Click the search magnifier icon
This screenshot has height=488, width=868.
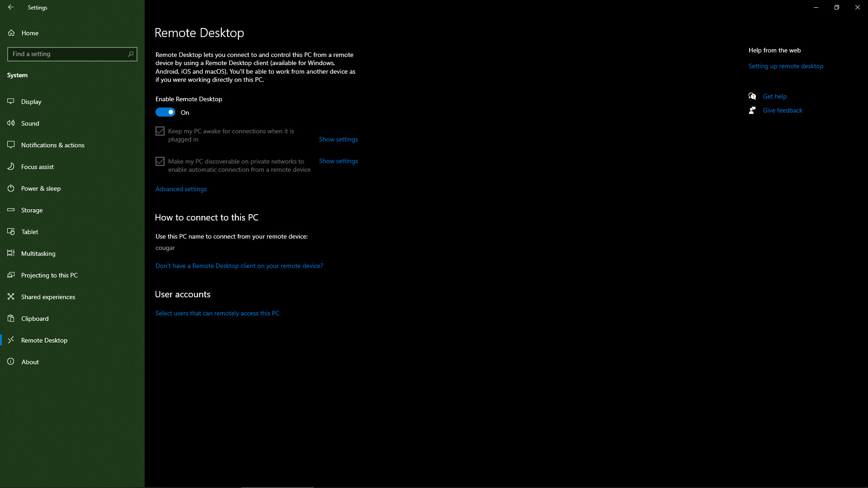click(131, 54)
